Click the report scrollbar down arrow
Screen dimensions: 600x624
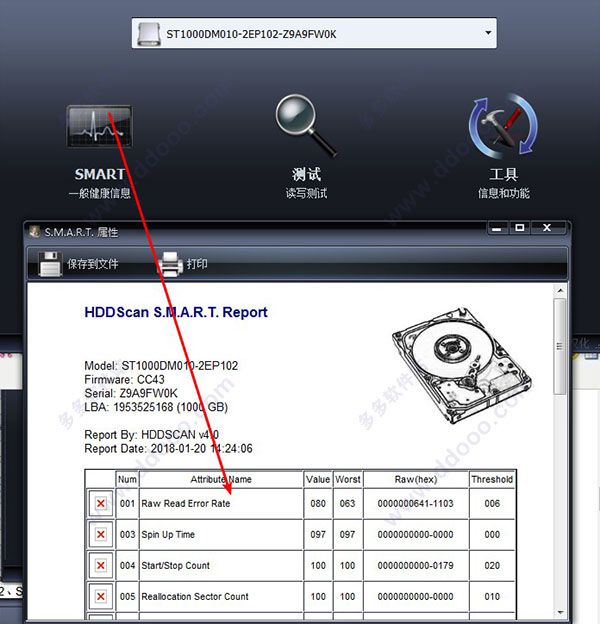click(x=560, y=612)
